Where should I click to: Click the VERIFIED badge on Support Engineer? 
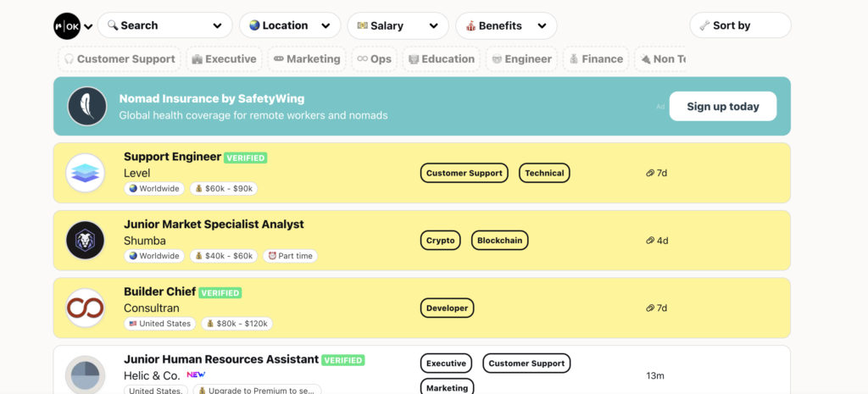pyautogui.click(x=246, y=158)
